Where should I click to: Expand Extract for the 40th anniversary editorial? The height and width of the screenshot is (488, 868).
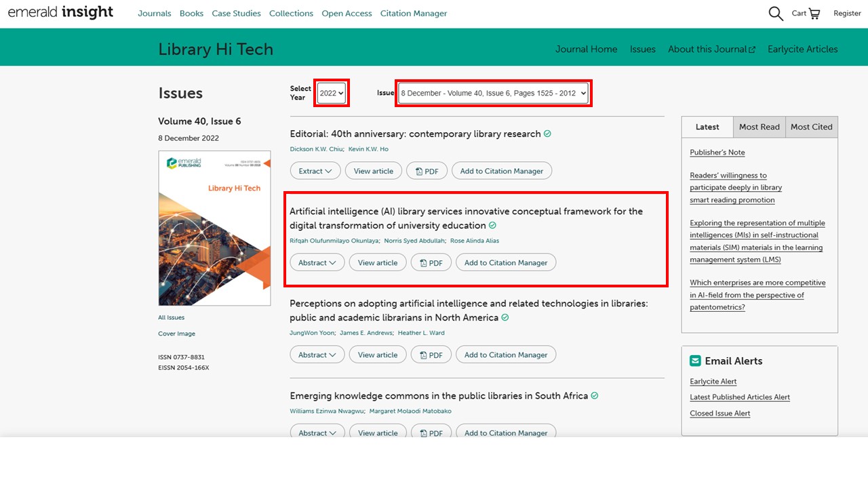(315, 171)
